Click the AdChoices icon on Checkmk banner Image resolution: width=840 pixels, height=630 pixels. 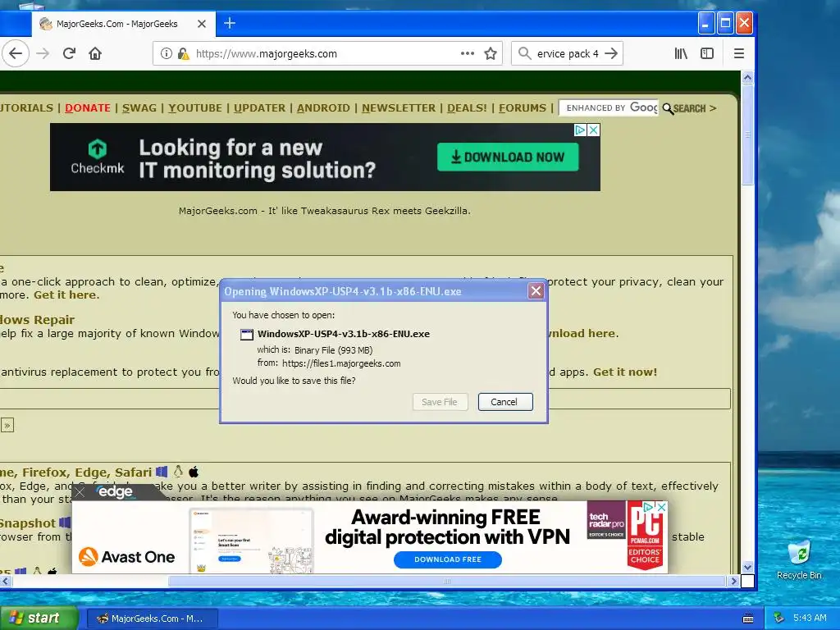tap(580, 130)
